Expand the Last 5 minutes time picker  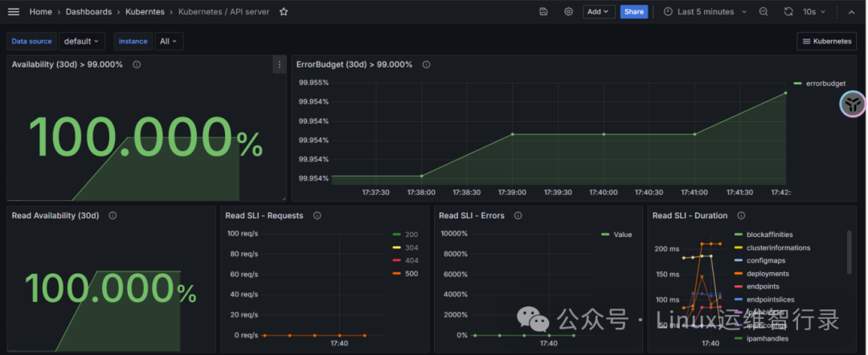pos(706,11)
